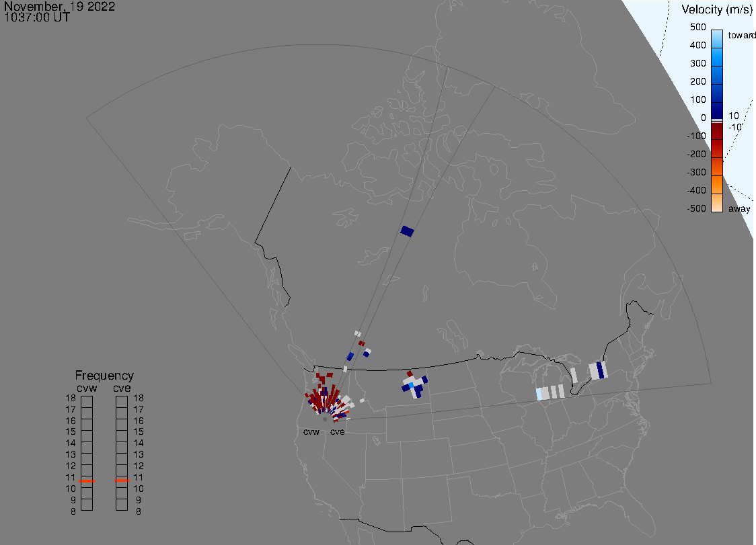756x545 pixels.
Task: Click the 'toward' label on the colorbar
Action: click(741, 35)
